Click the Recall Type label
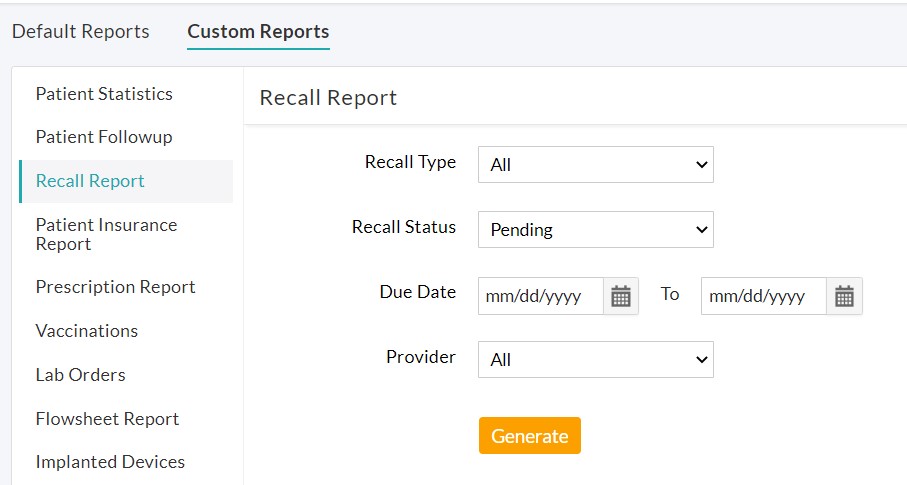Viewport: 907px width, 485px height. click(410, 162)
